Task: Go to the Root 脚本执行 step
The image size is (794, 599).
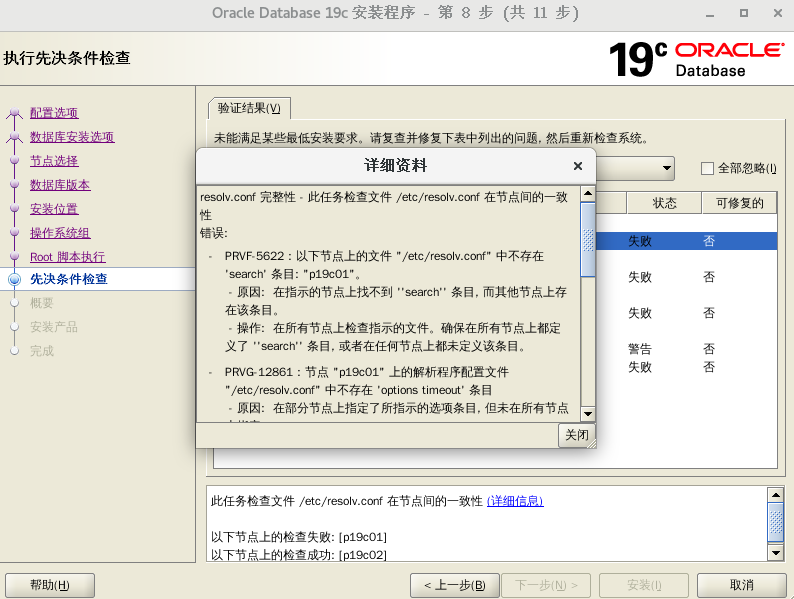Action: click(x=67, y=257)
